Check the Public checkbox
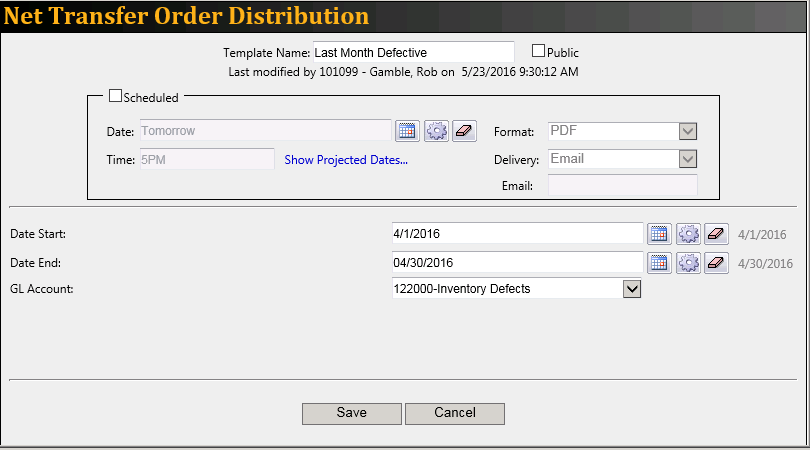 538,51
